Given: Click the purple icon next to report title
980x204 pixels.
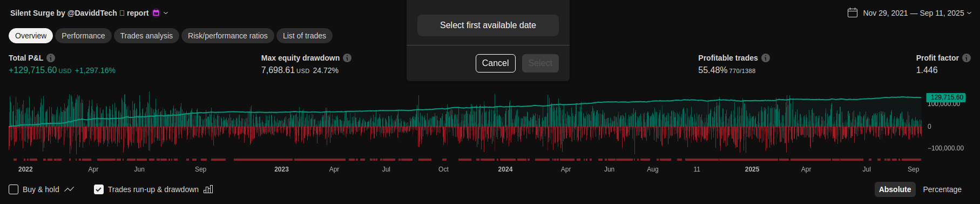Looking at the screenshot, I should point(156,13).
